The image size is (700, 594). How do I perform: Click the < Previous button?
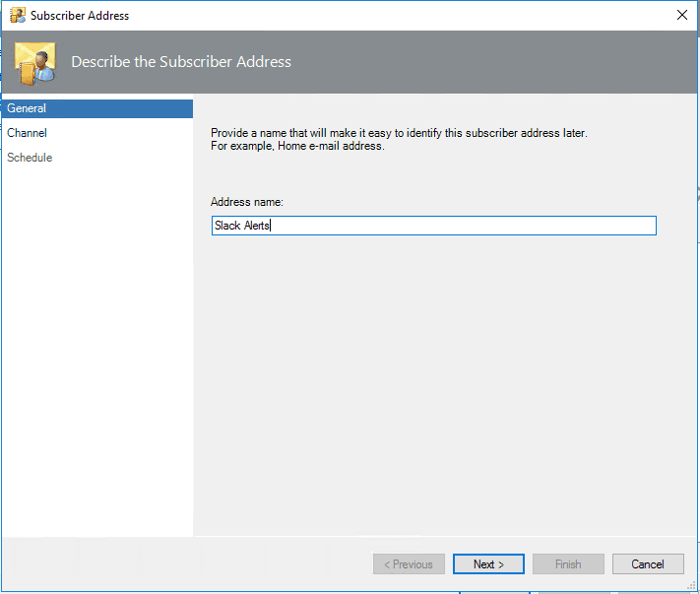[409, 564]
